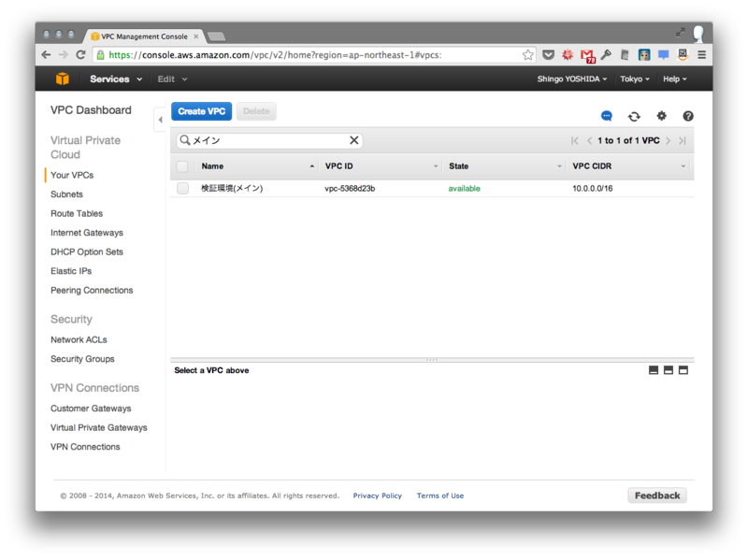Collapse the left navigation sidebar arrow
The width and height of the screenshot is (748, 560).
click(x=160, y=120)
